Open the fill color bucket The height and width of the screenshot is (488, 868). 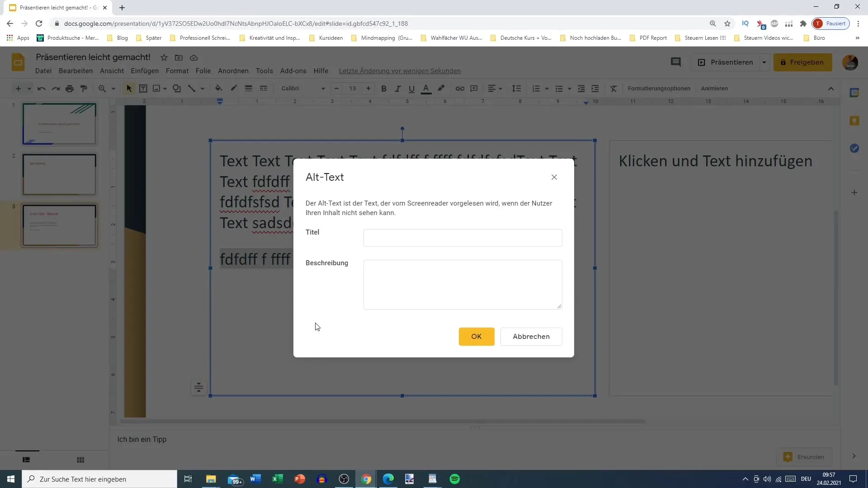[x=219, y=89]
